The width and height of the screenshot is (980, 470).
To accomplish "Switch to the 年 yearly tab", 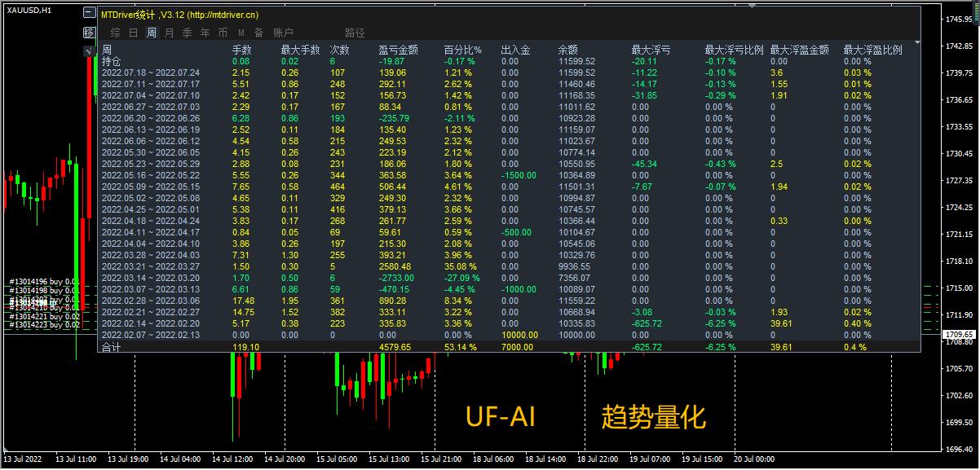I will (205, 33).
